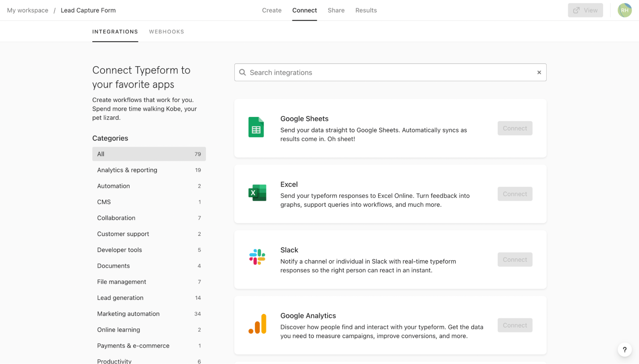Select the All category
Viewport: 639px width, 364px height.
[x=149, y=154]
